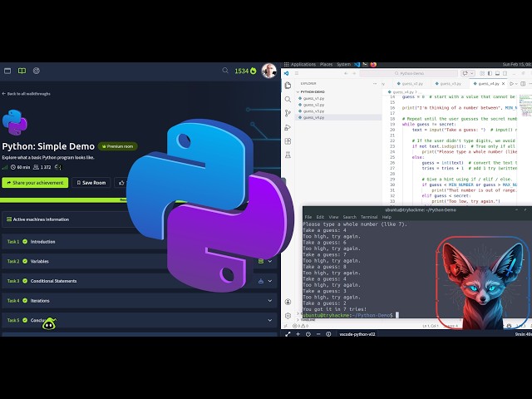Open the TryHackMe Learn book icon
This screenshot has height=399, width=532.
pyautogui.click(x=22, y=71)
